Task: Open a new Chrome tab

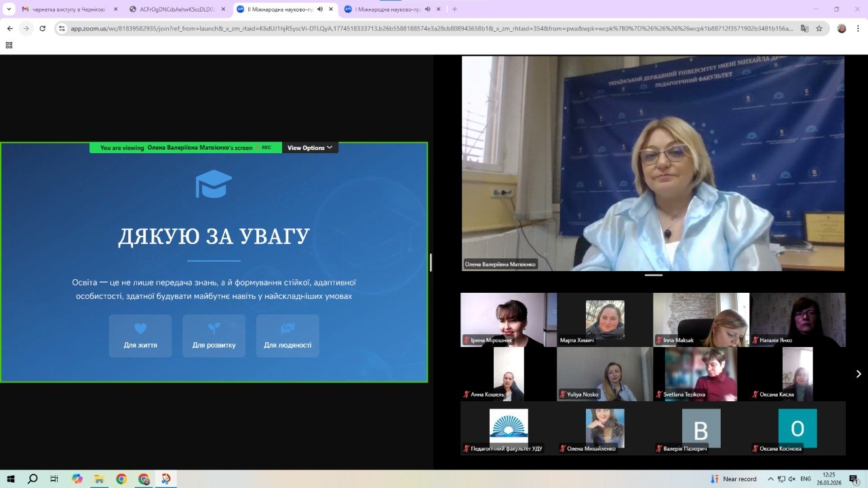Action: [454, 9]
